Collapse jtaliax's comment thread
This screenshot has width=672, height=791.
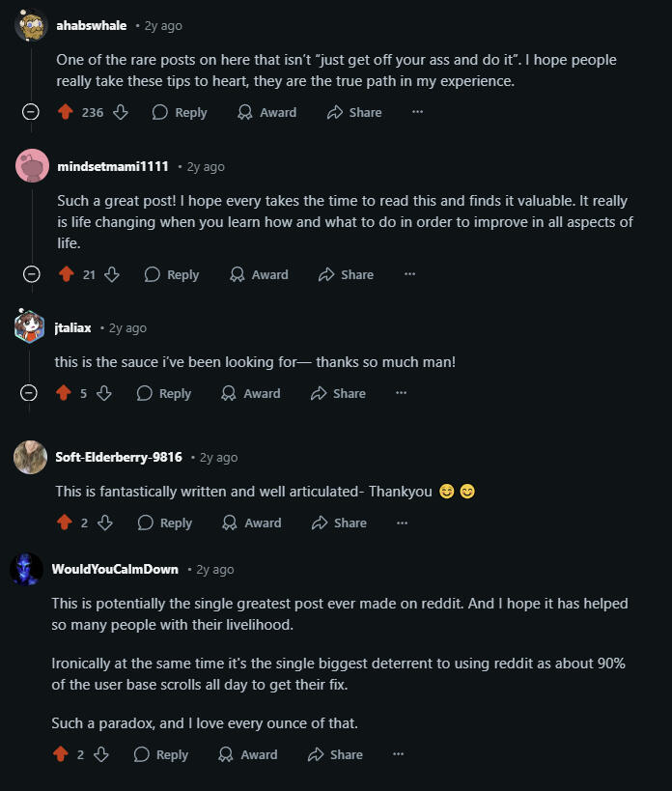click(x=29, y=393)
